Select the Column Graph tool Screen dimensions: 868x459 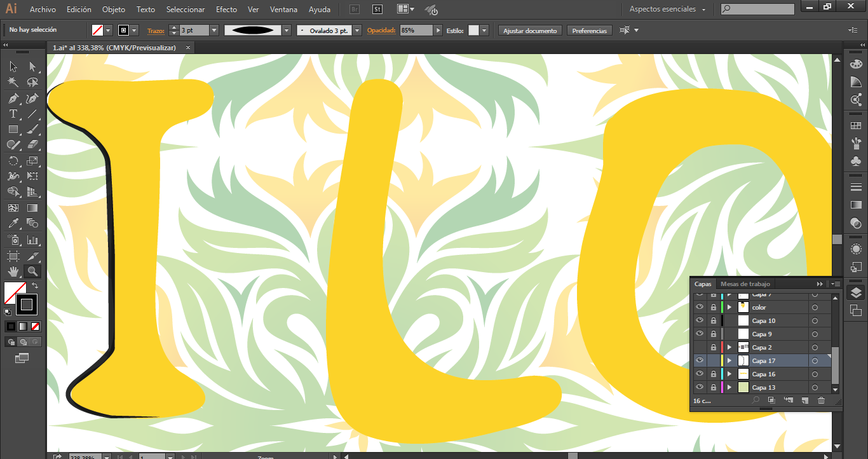[32, 240]
